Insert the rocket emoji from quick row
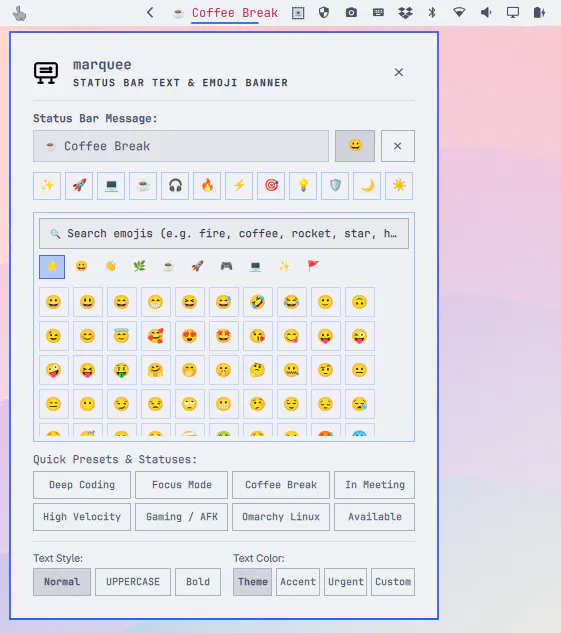 (79, 186)
